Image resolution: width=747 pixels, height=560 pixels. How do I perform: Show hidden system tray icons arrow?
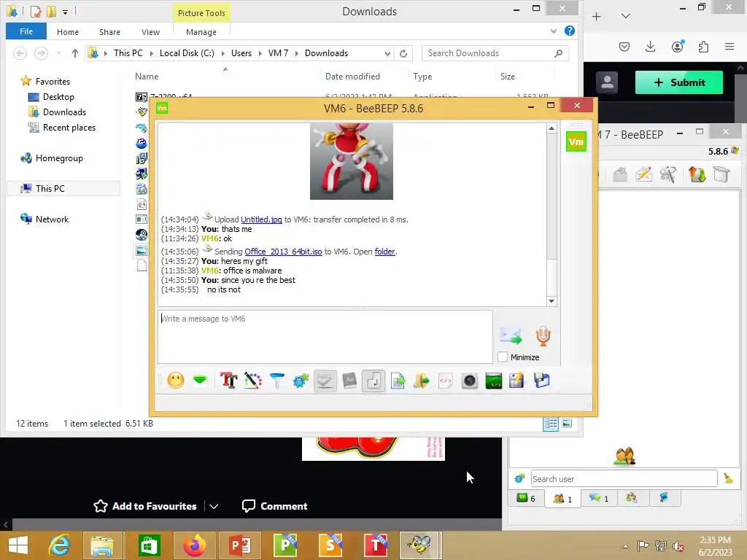click(625, 546)
